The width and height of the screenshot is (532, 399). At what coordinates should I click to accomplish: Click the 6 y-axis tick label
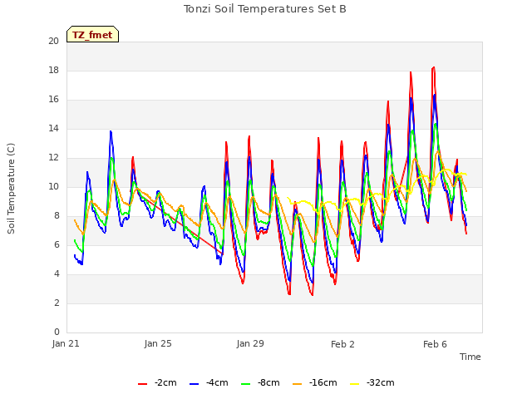point(57,245)
